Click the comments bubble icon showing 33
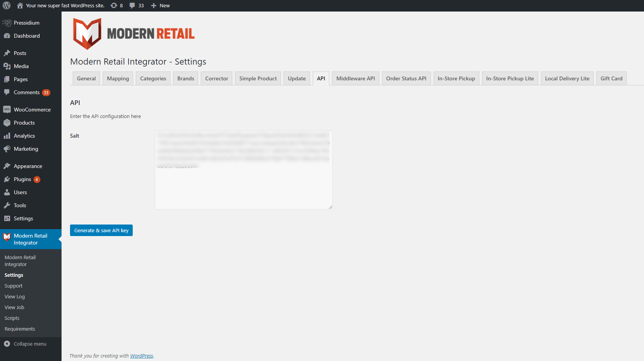 pos(132,5)
